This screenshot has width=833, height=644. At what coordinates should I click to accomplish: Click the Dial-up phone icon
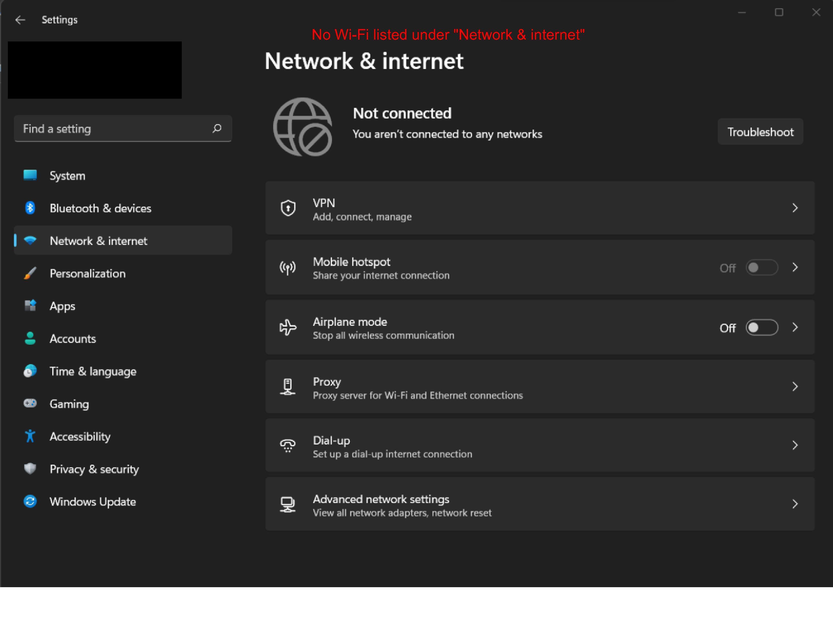point(288,445)
